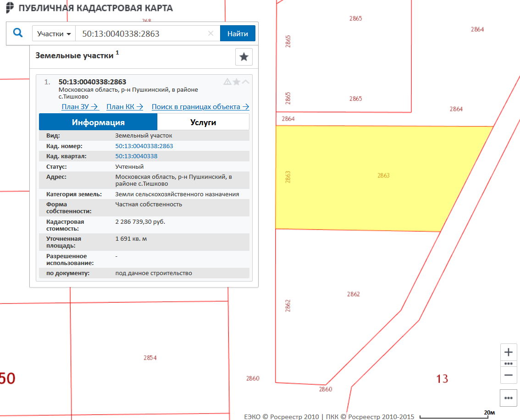This screenshot has width=520, height=420.
Task: Click под дачное строительство text
Action: click(154, 273)
